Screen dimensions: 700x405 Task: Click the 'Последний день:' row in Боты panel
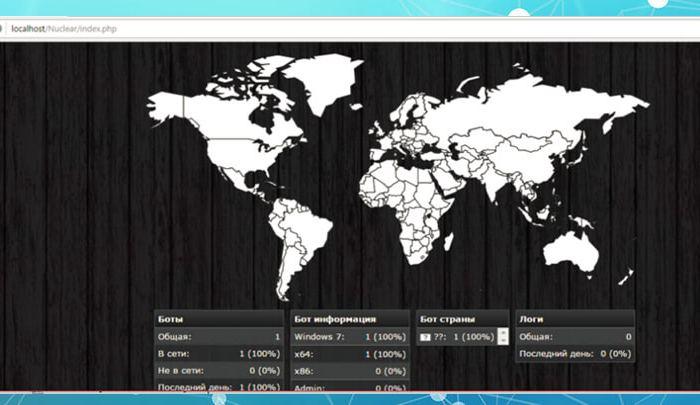click(219, 386)
